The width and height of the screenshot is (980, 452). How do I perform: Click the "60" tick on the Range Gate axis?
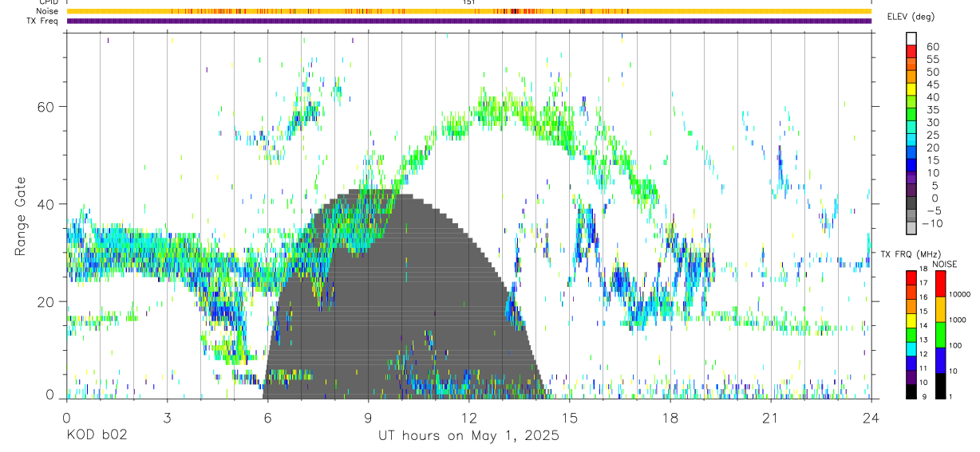(47, 107)
